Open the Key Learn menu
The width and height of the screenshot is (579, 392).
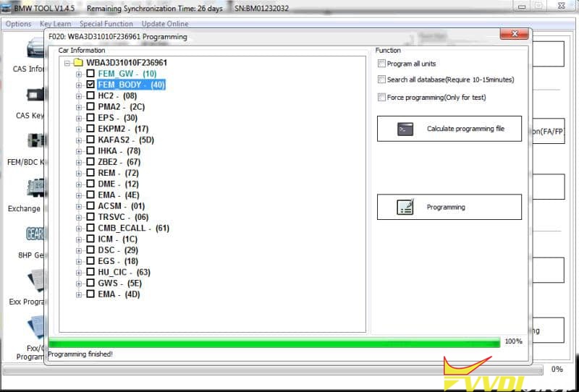[56, 24]
